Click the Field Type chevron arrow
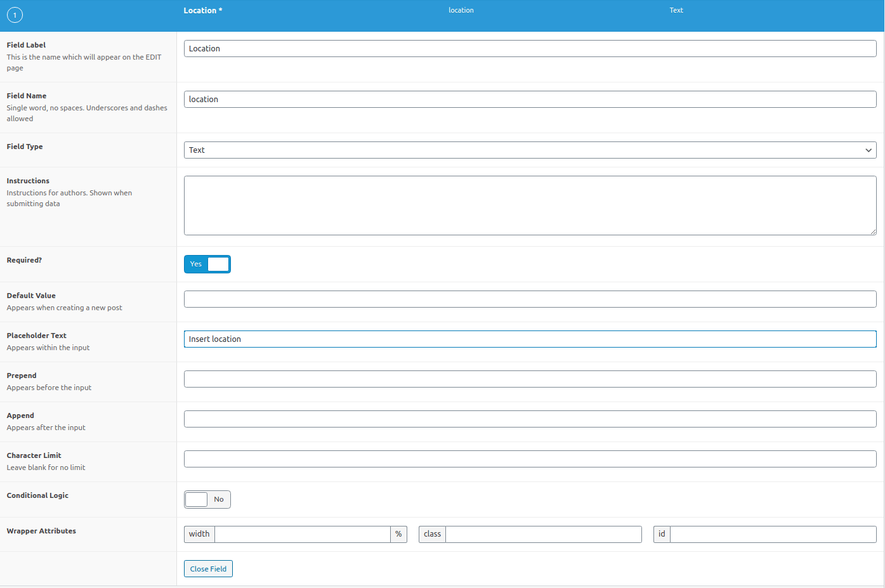Screen dimensions: 885x588 [x=869, y=150]
